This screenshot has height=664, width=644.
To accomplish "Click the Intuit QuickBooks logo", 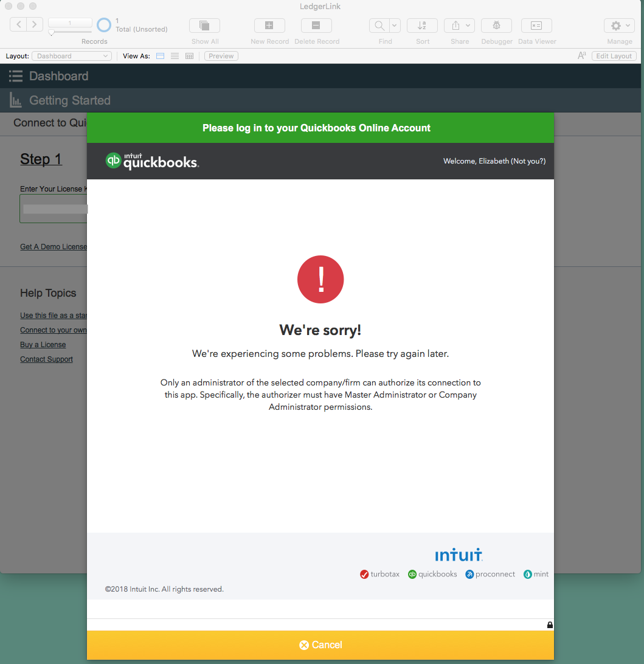I will (x=152, y=161).
